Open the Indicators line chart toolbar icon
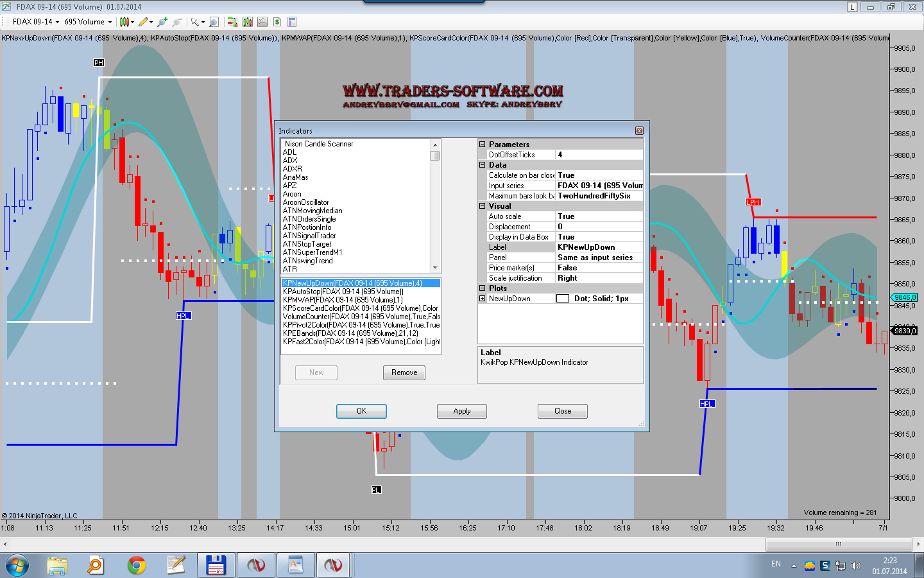 [x=262, y=22]
